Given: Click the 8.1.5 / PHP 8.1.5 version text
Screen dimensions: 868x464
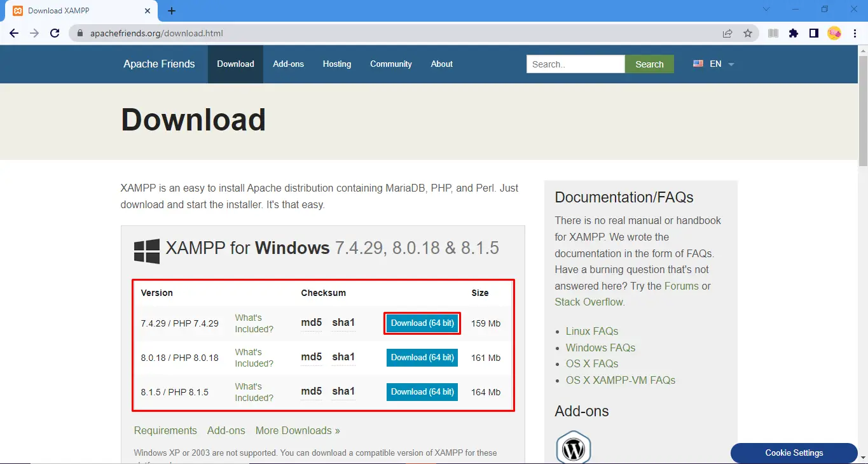Looking at the screenshot, I should pos(174,392).
